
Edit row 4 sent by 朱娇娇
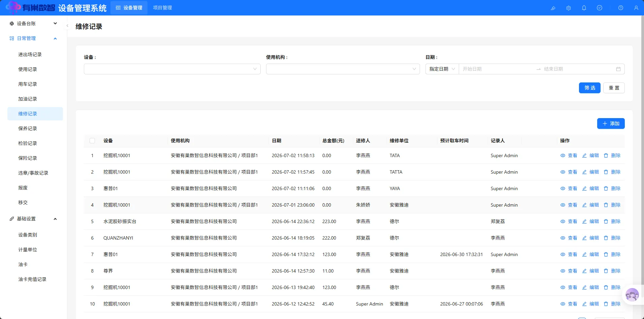coord(590,205)
